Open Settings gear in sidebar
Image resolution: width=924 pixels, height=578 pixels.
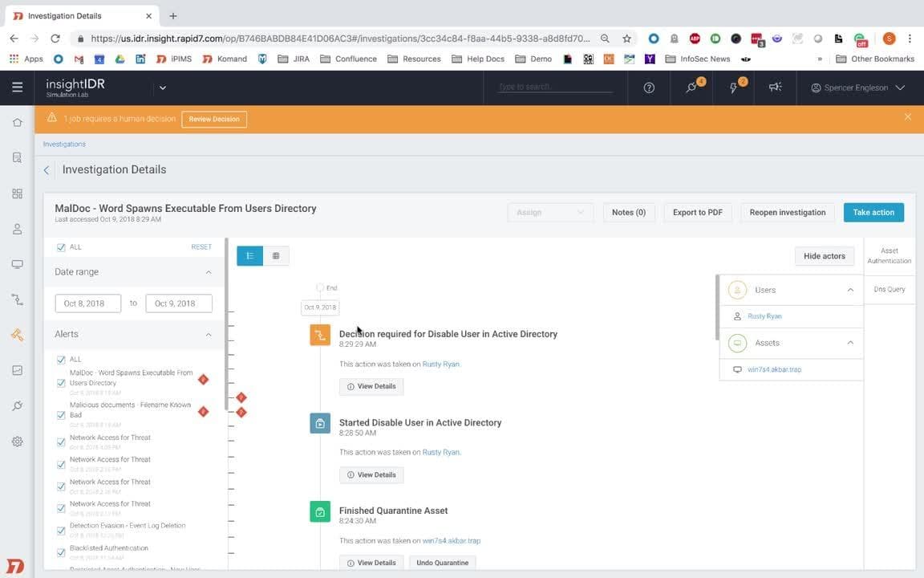17,442
